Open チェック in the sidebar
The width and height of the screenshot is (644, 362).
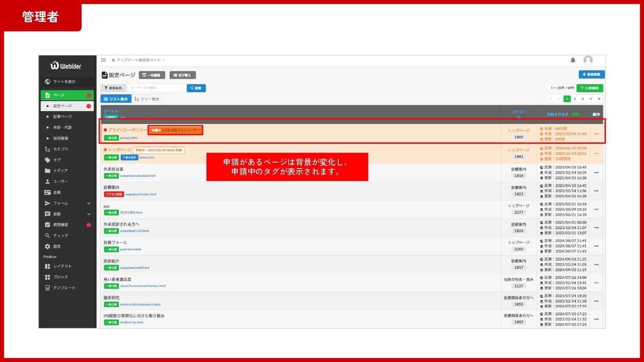(61, 235)
